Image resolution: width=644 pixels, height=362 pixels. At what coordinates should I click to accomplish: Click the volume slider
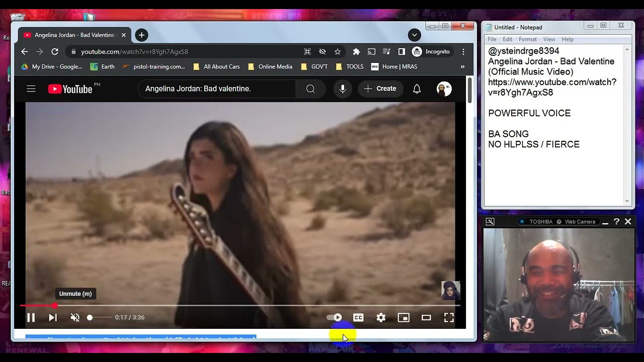(x=99, y=317)
